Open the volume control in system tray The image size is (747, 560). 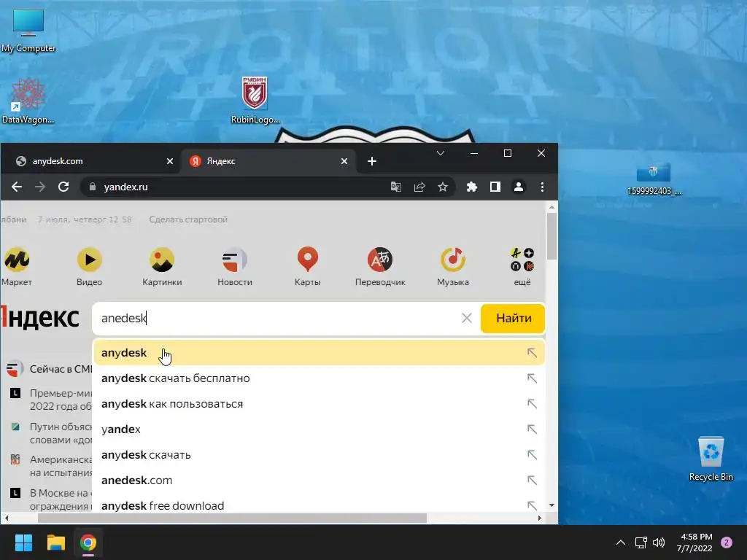click(x=659, y=542)
